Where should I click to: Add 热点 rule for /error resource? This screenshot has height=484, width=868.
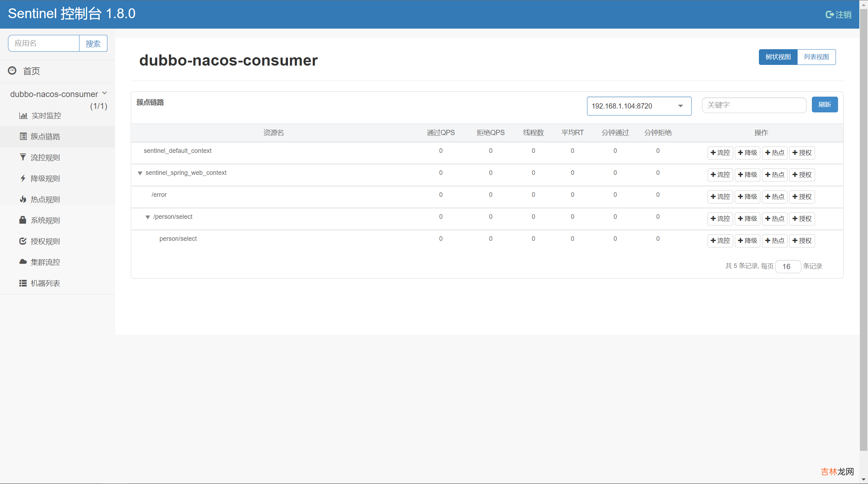click(x=775, y=197)
